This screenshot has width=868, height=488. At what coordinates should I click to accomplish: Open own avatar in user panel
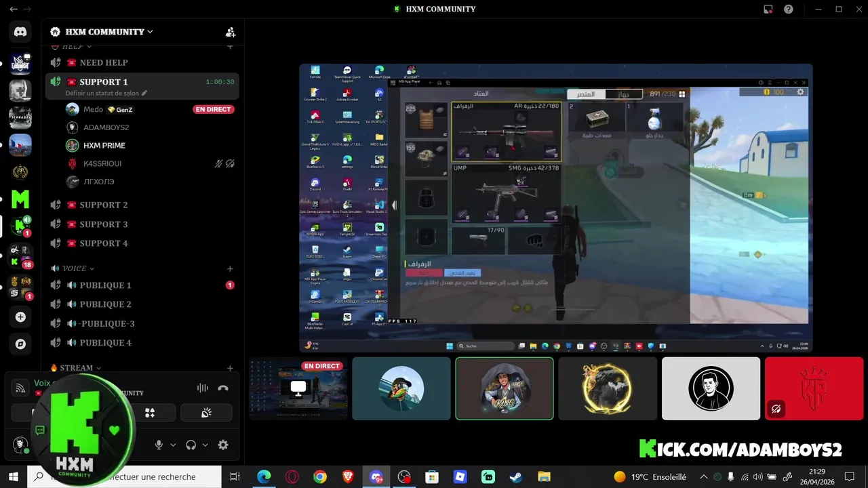(x=20, y=445)
